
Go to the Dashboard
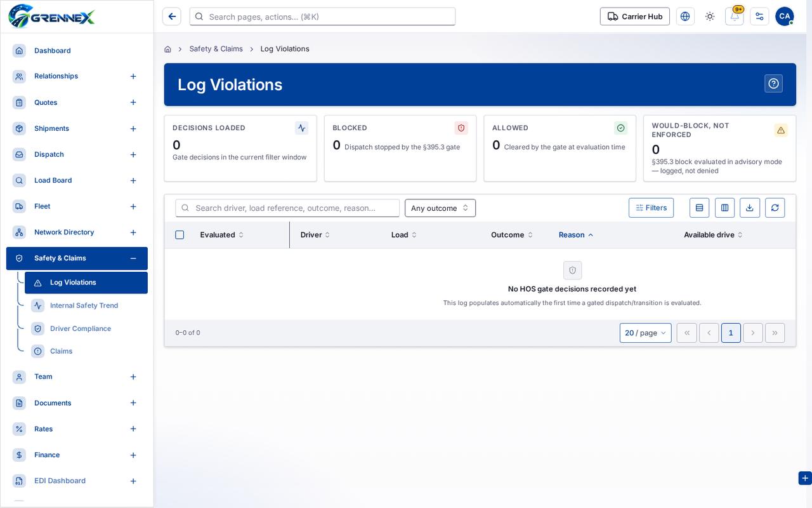click(x=77, y=51)
